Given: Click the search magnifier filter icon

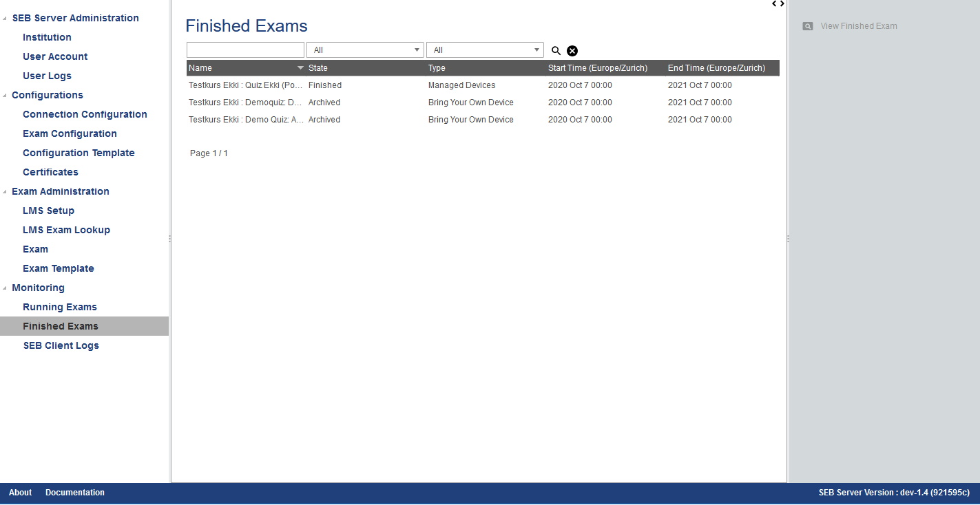Looking at the screenshot, I should click(x=556, y=51).
